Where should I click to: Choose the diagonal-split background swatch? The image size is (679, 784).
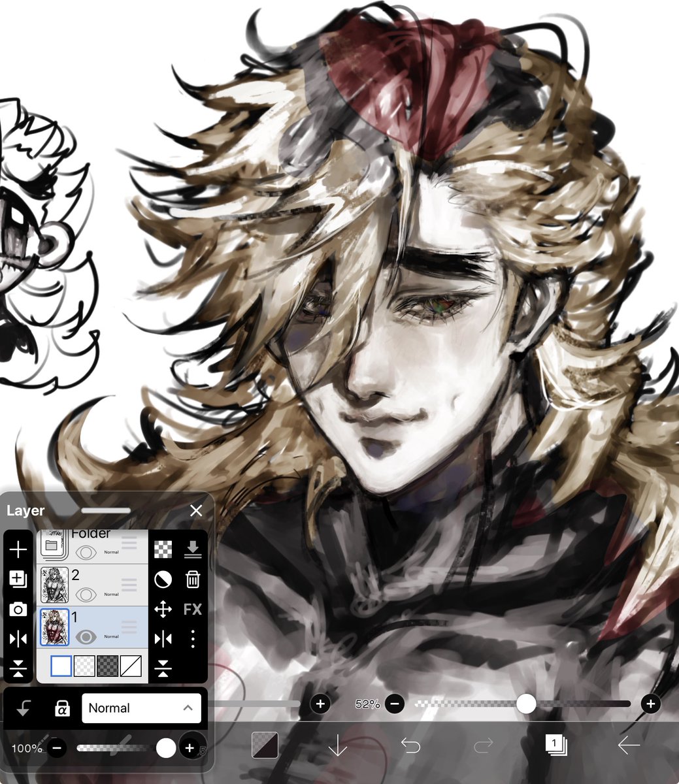[131, 666]
